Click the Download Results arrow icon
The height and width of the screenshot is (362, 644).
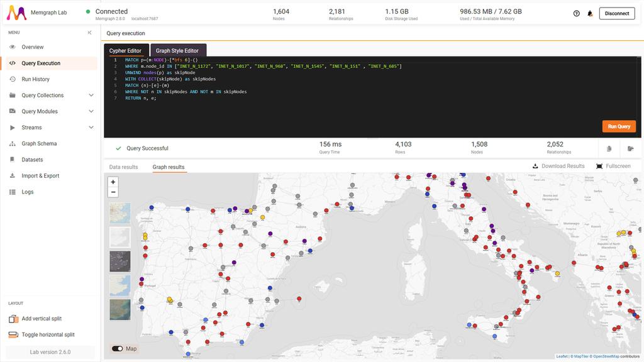click(535, 166)
